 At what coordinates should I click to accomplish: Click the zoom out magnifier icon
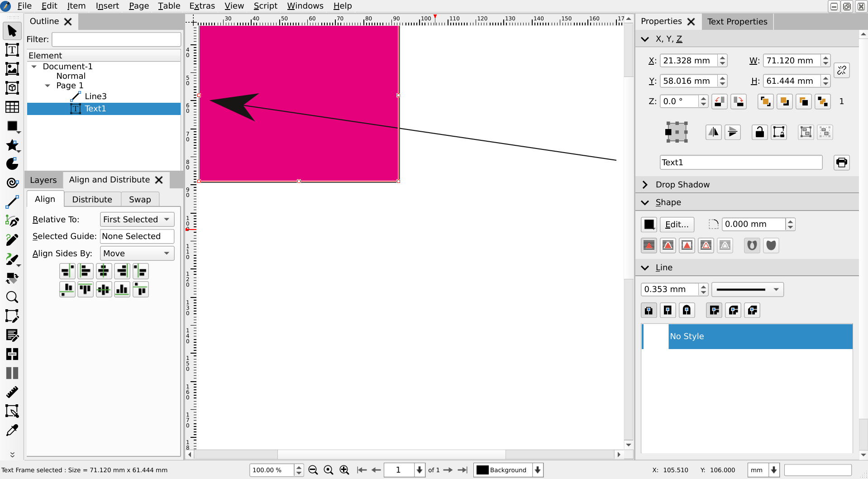[313, 470]
